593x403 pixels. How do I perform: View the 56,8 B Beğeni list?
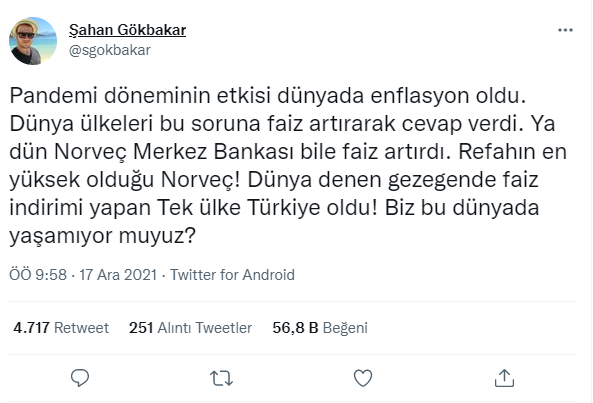click(320, 327)
